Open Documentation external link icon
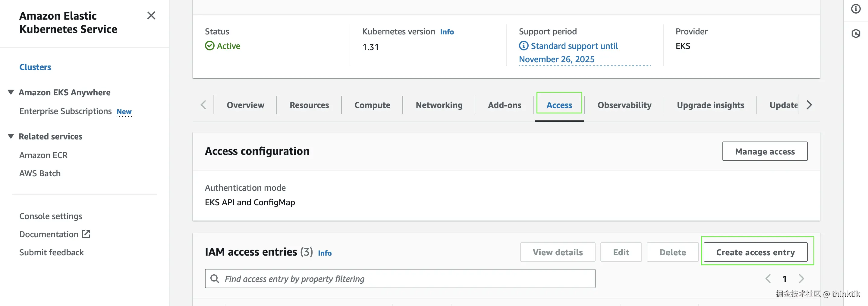Viewport: 868px width, 306px height. 86,234
